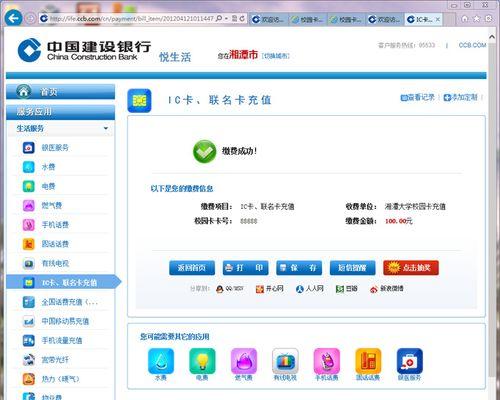Viewport: 500px width, 400px height.
Task: Open the 查看记录 link
Action: tap(418, 97)
